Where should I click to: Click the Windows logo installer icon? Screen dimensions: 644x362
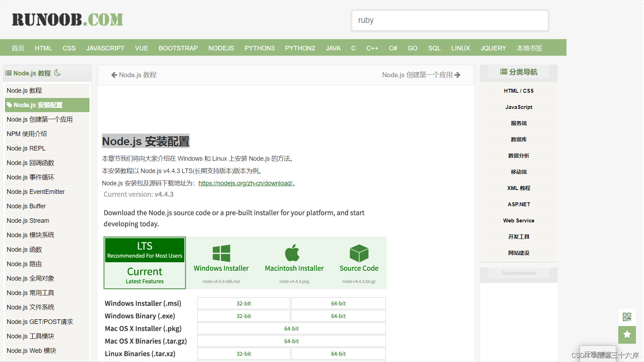pos(221,253)
